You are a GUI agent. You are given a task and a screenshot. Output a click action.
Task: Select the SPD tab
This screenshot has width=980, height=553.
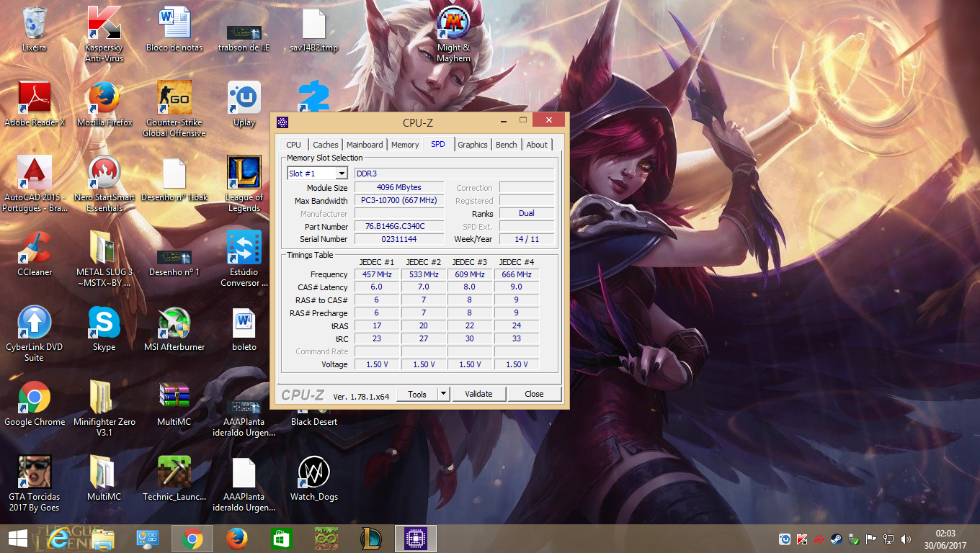(438, 144)
